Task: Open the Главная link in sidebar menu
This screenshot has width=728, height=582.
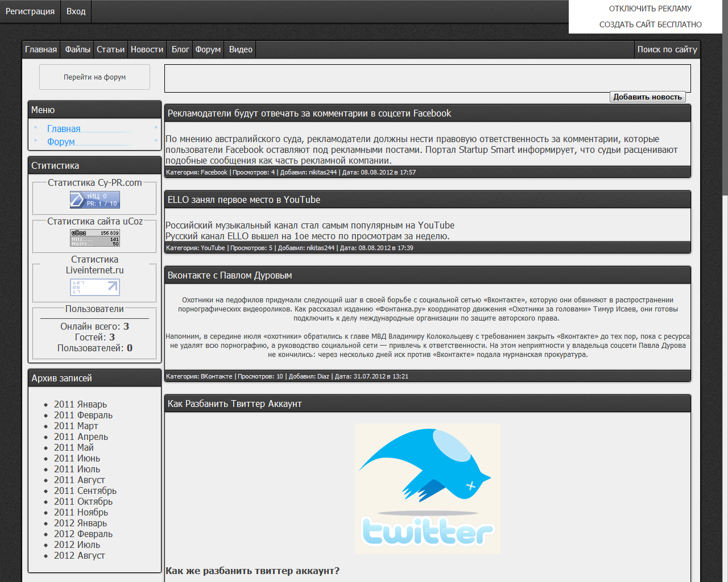Action: pos(64,129)
